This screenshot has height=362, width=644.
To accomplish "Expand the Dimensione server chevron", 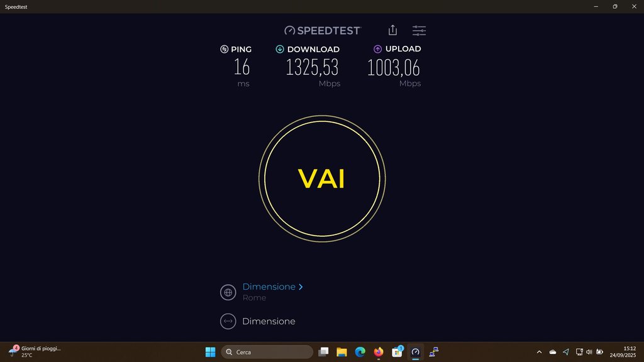I will click(301, 287).
